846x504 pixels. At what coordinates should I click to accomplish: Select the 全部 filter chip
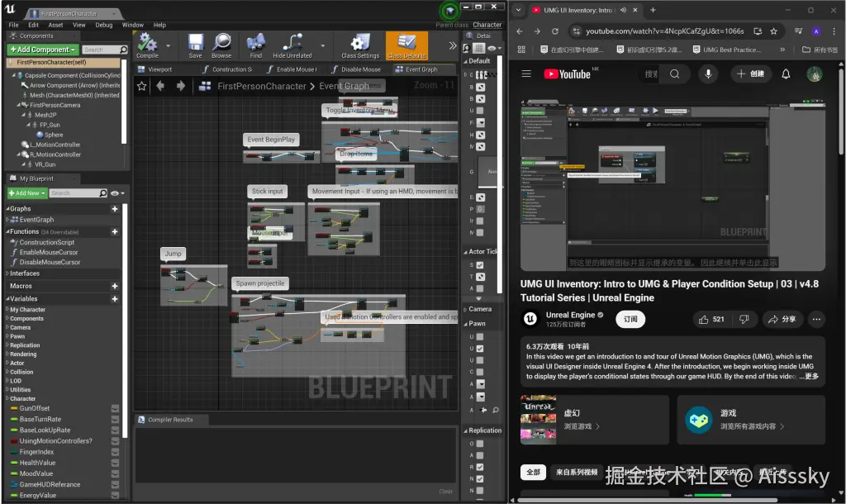(x=533, y=472)
